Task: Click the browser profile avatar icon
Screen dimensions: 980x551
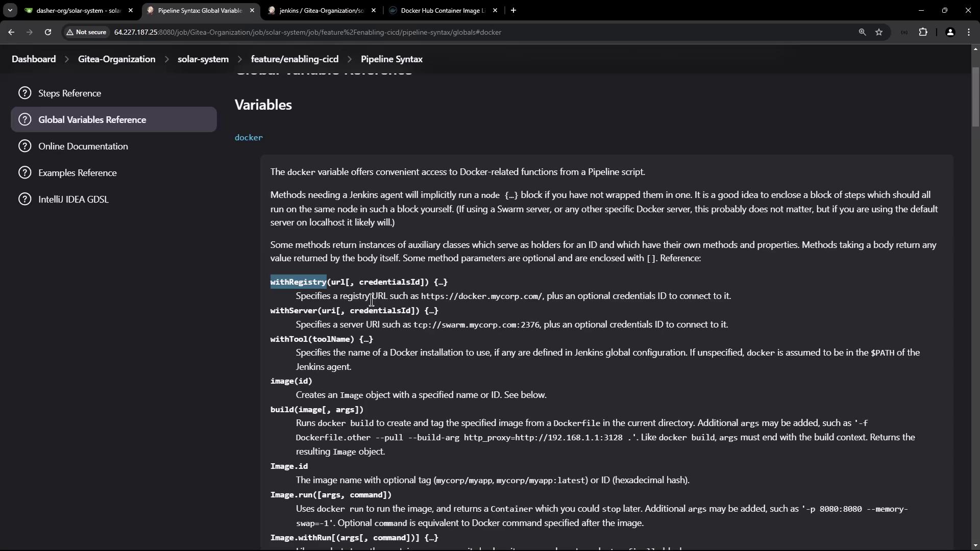Action: click(950, 32)
